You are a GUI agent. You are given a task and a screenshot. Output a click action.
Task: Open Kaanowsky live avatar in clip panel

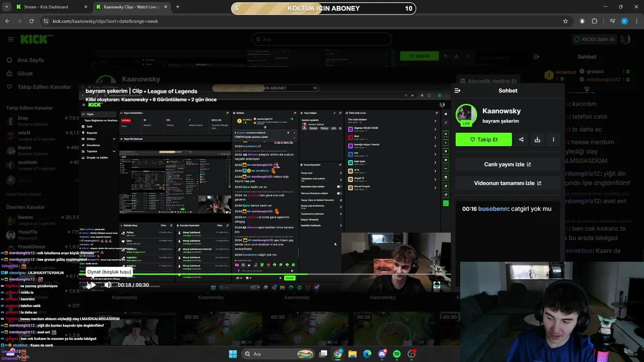(x=466, y=115)
